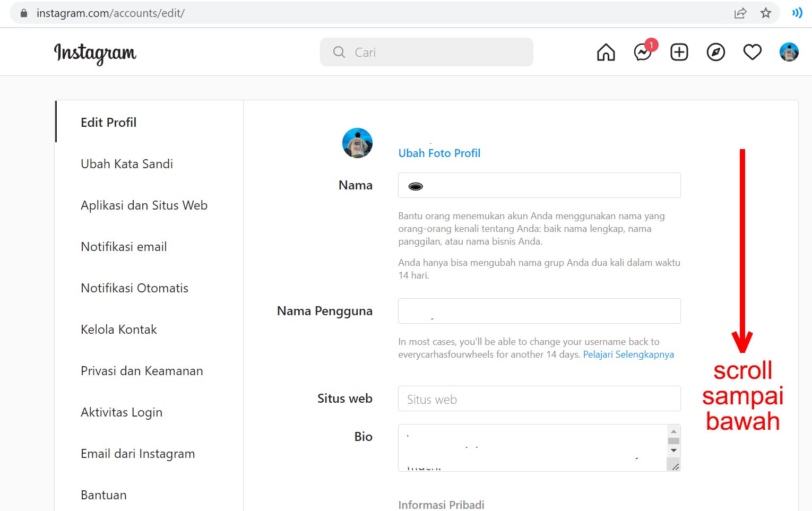Click the browser share page icon
Screen dimensions: 812x511
pos(740,13)
